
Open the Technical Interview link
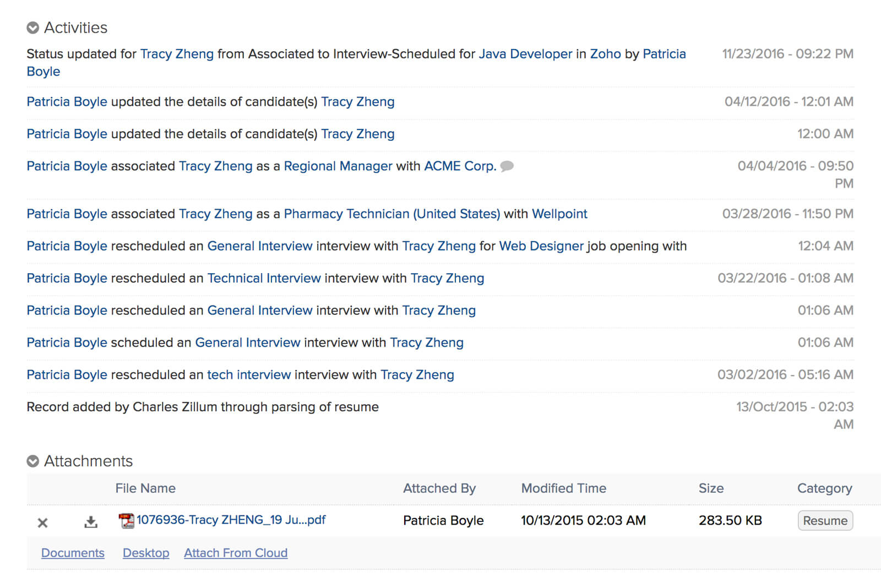pos(264,278)
